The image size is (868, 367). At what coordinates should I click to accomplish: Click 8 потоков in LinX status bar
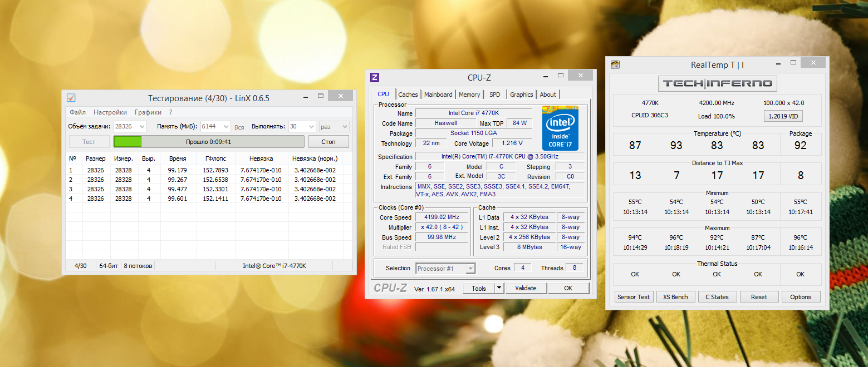click(138, 266)
